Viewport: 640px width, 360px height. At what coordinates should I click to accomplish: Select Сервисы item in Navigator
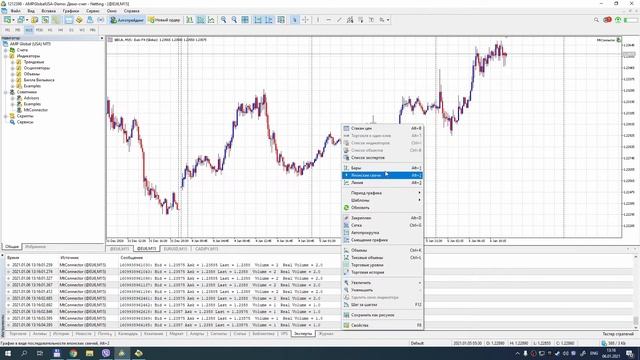(x=25, y=122)
